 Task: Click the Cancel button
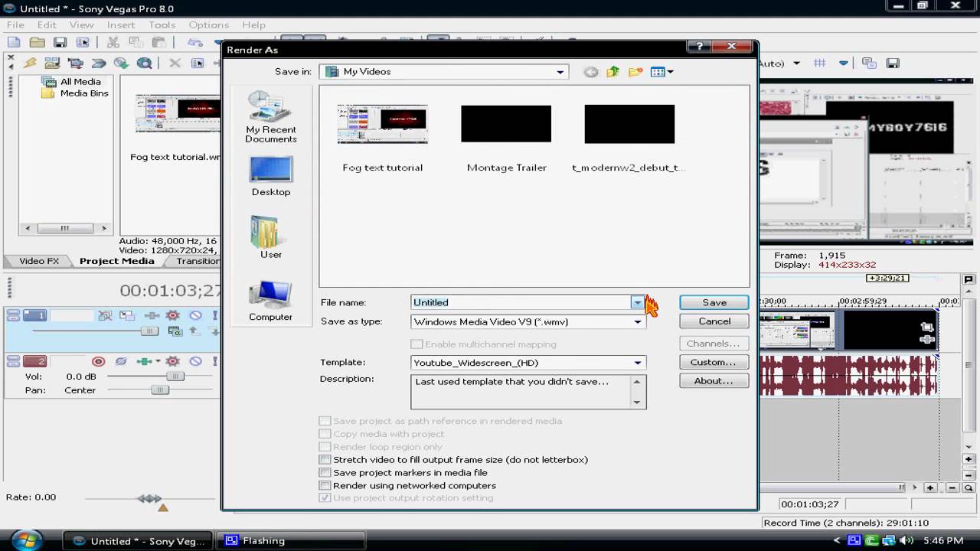click(714, 321)
